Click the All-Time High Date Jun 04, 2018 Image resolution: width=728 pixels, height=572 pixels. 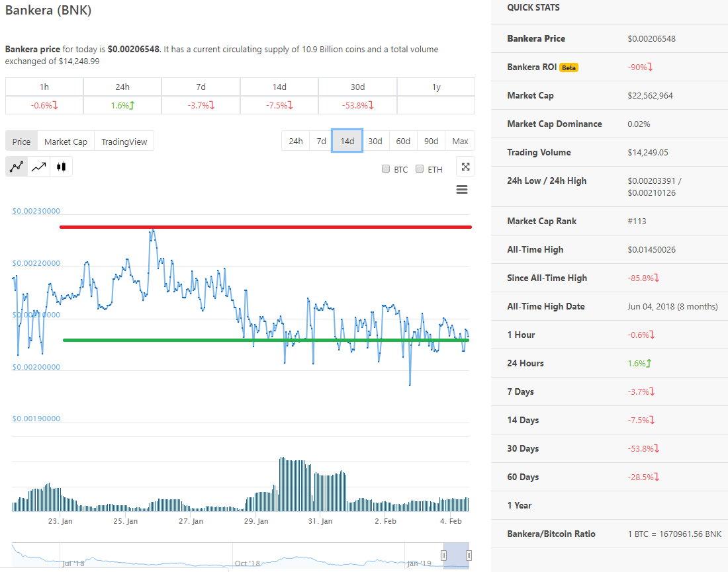click(x=673, y=306)
